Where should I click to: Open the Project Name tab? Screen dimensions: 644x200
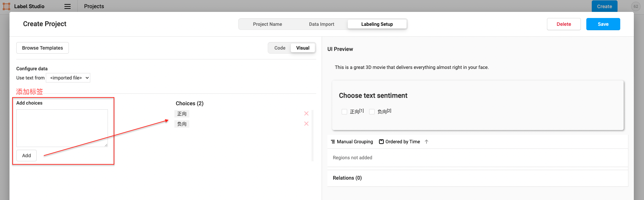click(x=267, y=24)
